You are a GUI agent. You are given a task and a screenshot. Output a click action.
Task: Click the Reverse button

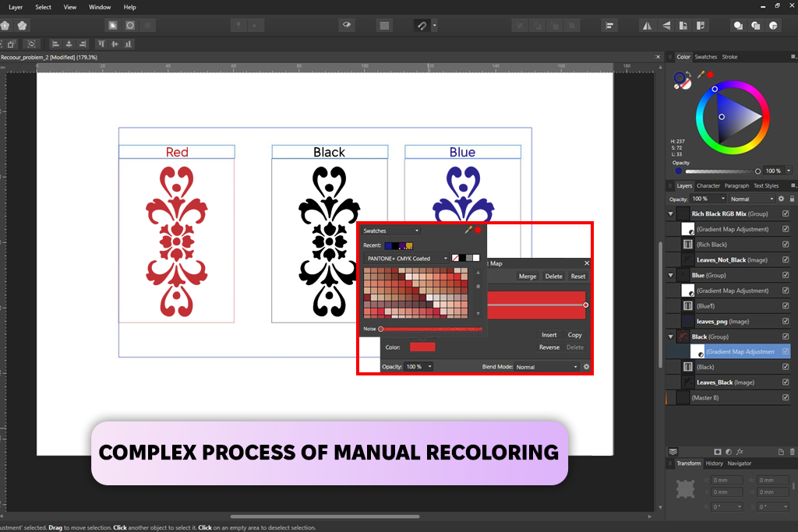549,347
